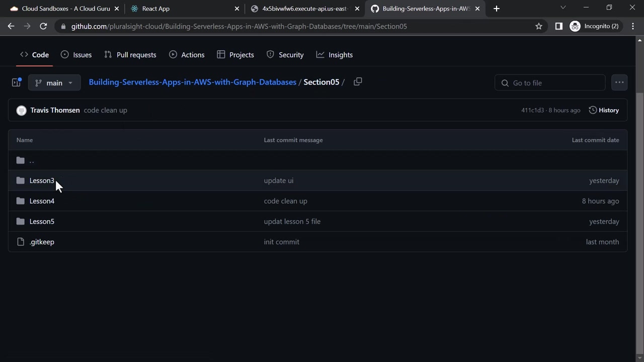Open commit History
This screenshot has width=644, height=362.
click(x=604, y=110)
